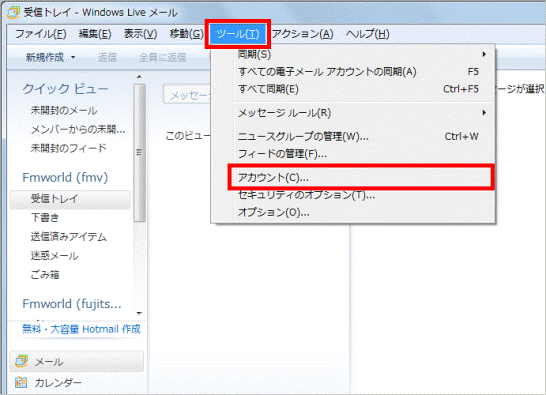Open the 受信トレイ folder
The width and height of the screenshot is (546, 395).
[x=70, y=199]
